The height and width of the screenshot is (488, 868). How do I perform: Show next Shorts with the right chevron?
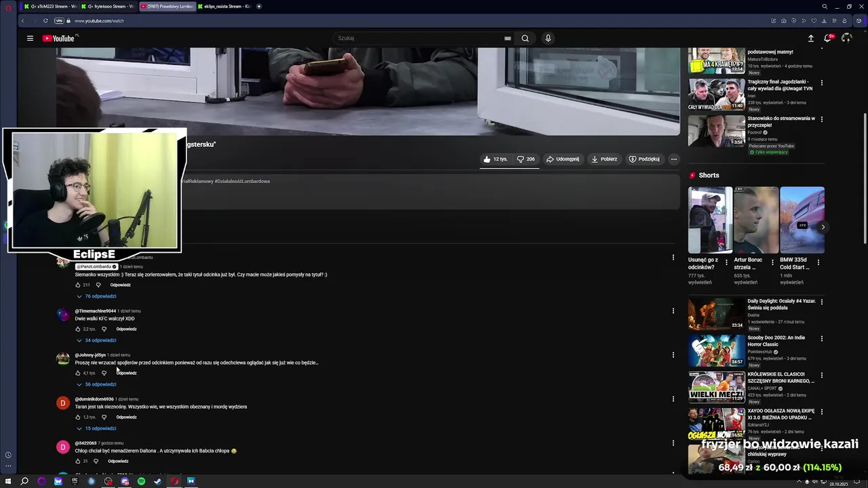823,227
